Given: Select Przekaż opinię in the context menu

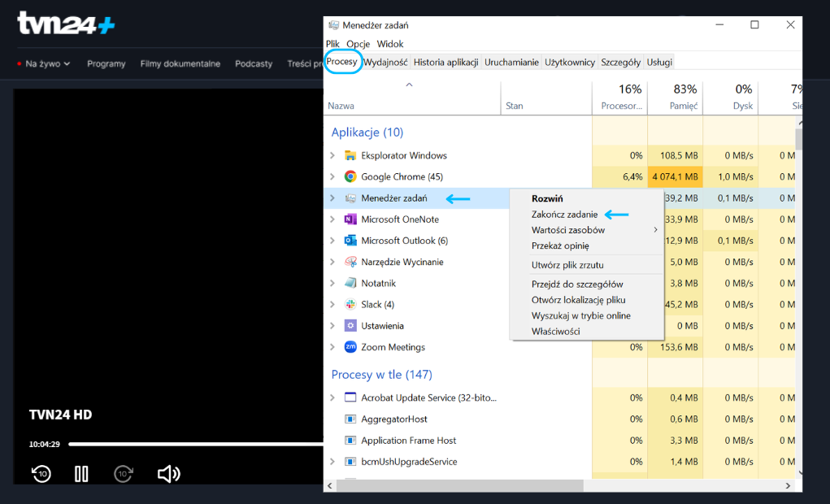Looking at the screenshot, I should (586, 245).
